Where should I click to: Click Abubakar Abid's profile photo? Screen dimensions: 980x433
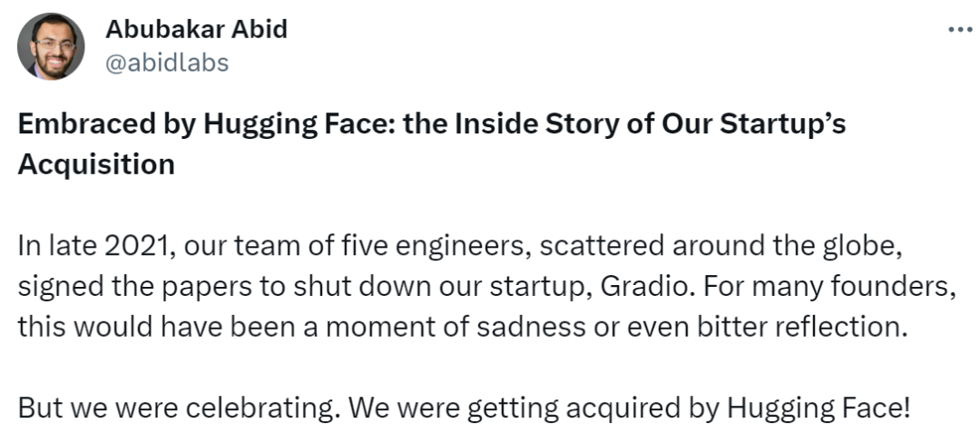51,46
